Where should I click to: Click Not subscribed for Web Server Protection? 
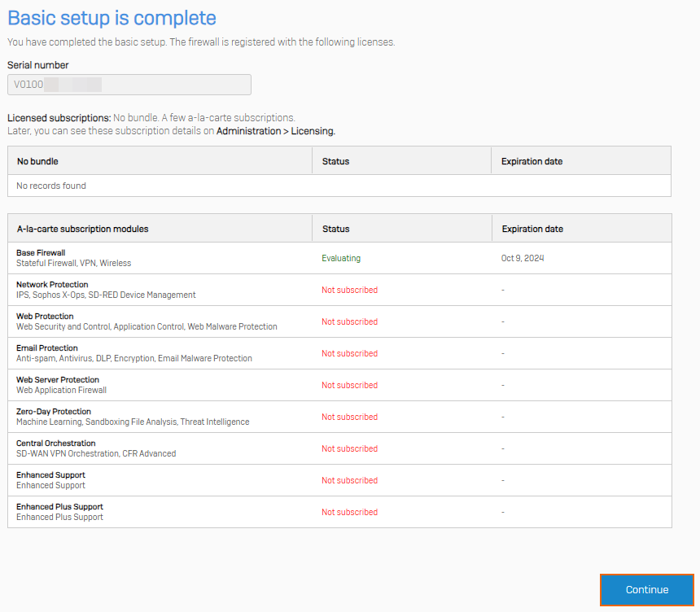[349, 384]
